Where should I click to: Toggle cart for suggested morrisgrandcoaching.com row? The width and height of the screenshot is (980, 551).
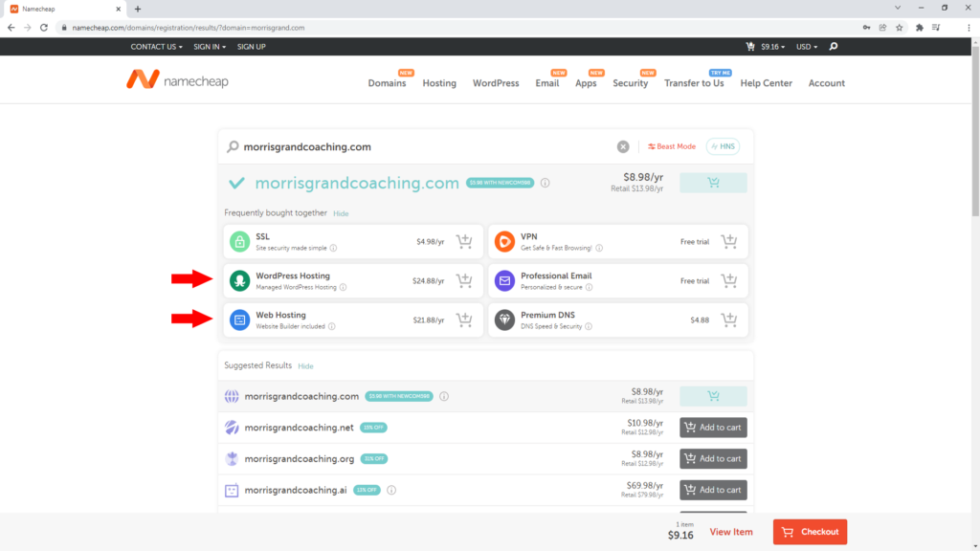[713, 397]
